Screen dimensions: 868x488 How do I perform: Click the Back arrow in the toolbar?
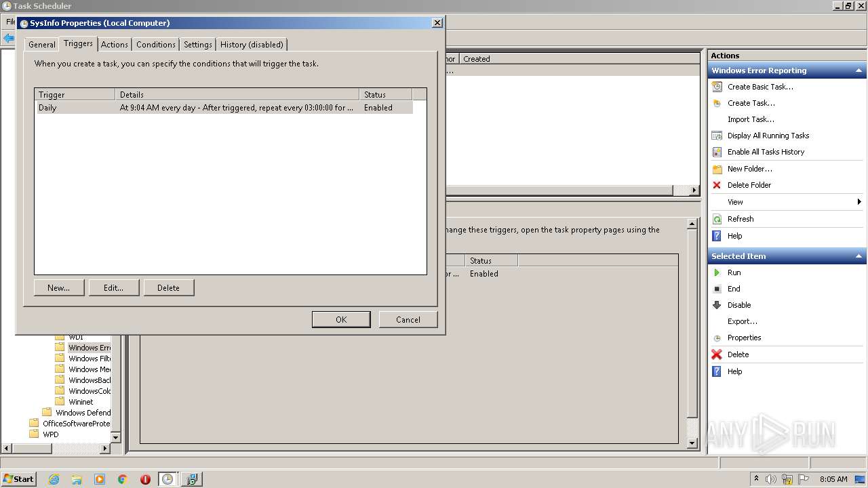(x=8, y=39)
